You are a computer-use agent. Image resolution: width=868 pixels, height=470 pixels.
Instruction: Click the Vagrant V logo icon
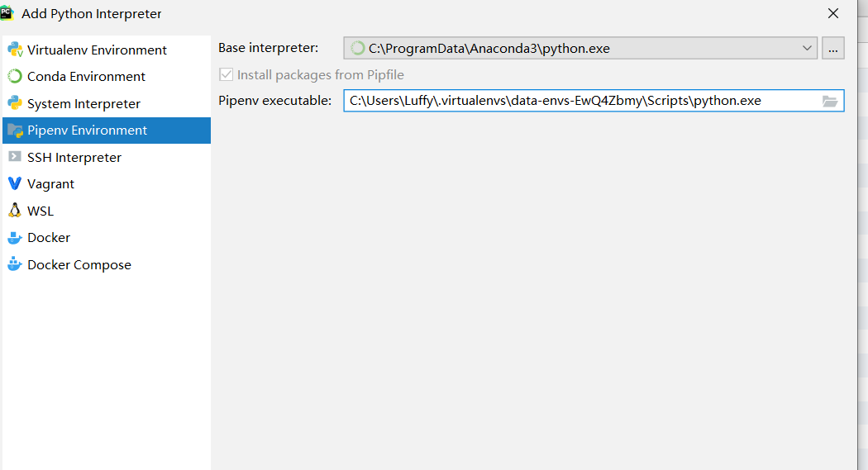(x=15, y=183)
